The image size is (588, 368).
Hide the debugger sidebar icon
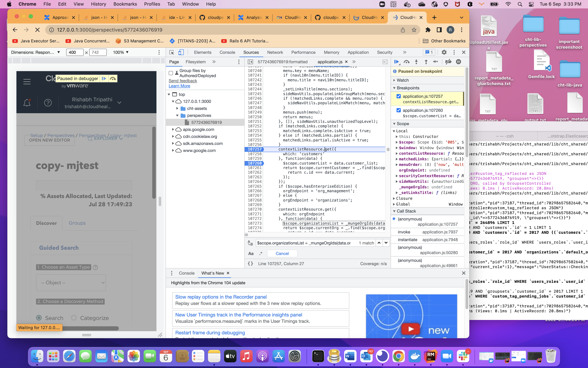tap(385, 62)
